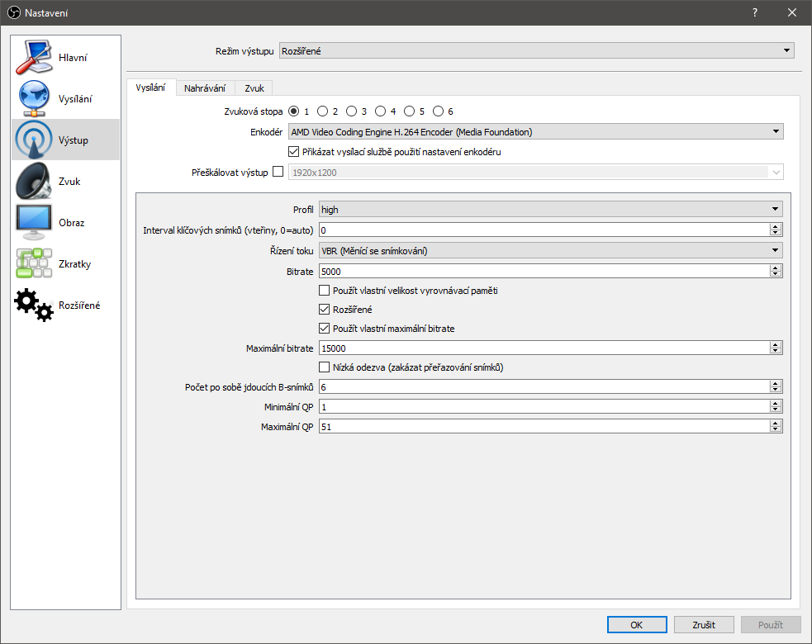Open the 1920x1200 rescale resolution dropdown
The height and width of the screenshot is (644, 812).
coord(535,173)
